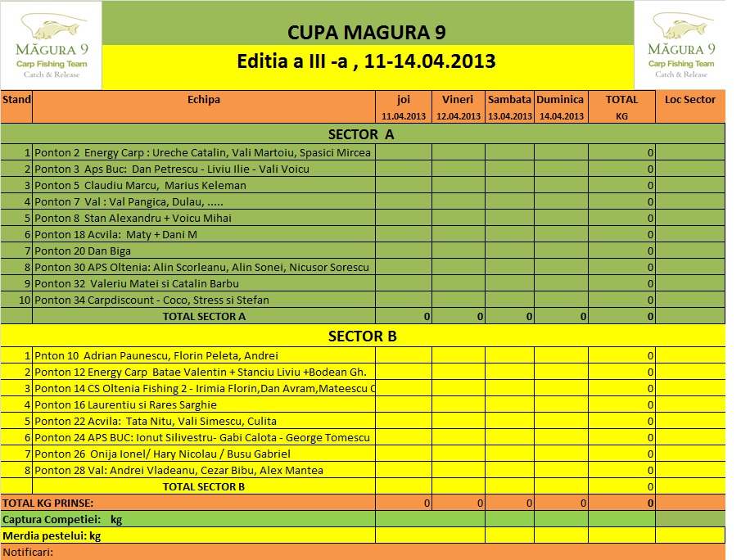Image resolution: width=750 pixels, height=560 pixels.
Task: Click the Ponton 20 Dan Biga cell
Action: 203,251
